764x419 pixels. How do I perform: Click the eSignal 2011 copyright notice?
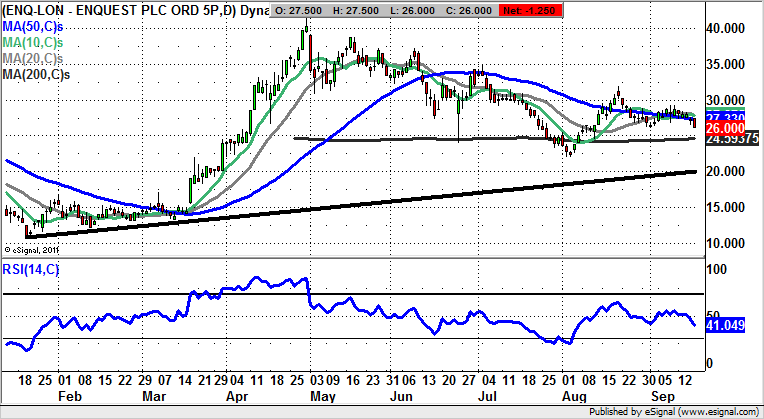click(x=33, y=250)
